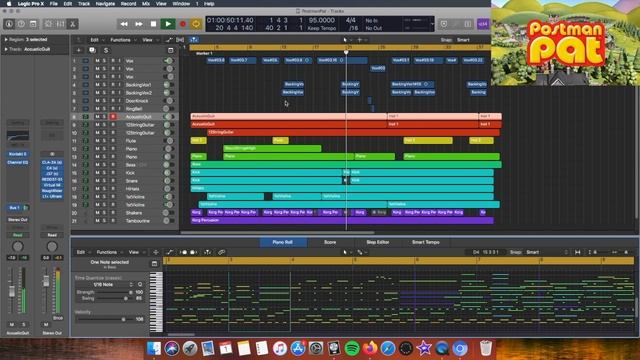Start playback with the green Play button
The image size is (640, 360).
pos(168,24)
